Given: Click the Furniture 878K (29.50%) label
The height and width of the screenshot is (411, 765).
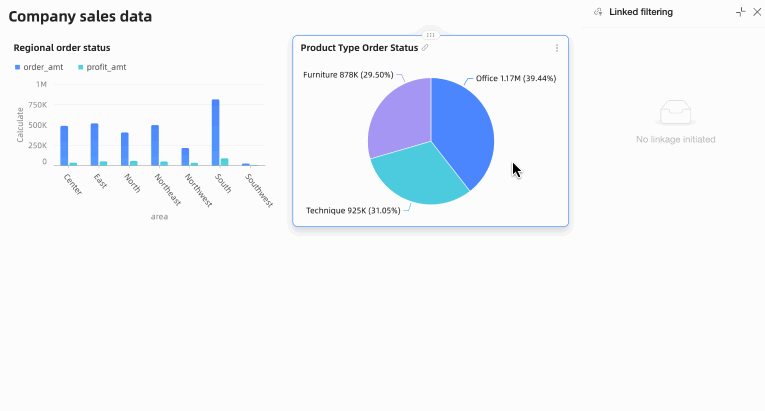Looking at the screenshot, I should 348,75.
